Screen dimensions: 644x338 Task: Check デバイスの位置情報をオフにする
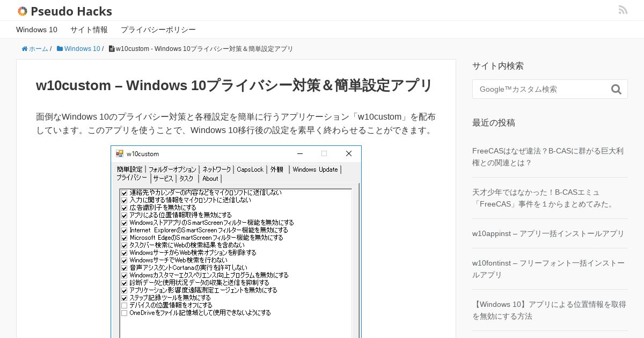pyautogui.click(x=124, y=305)
